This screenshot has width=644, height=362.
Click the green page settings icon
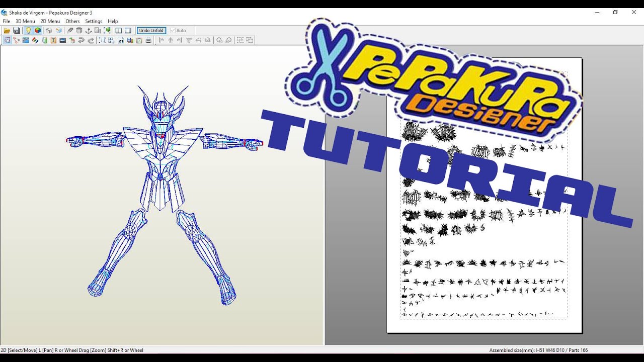(x=139, y=40)
